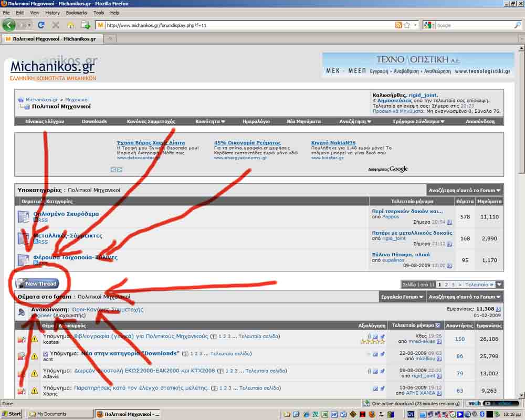This screenshot has width=525, height=420.
Task: Click inside the URL address field
Action: [x=247, y=25]
